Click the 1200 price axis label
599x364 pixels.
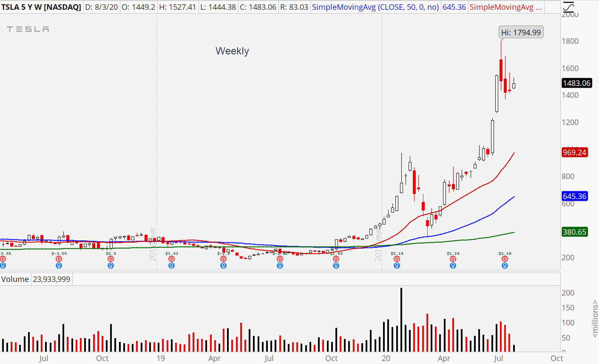click(x=570, y=122)
